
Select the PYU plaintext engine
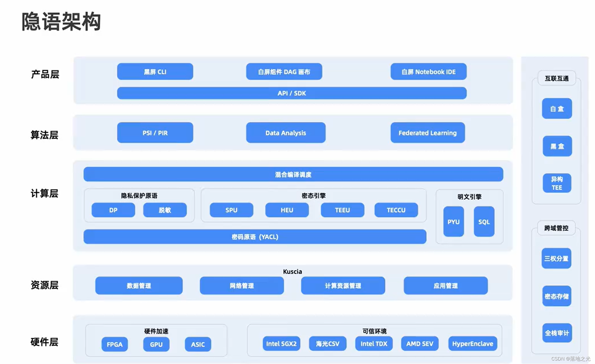coord(453,221)
